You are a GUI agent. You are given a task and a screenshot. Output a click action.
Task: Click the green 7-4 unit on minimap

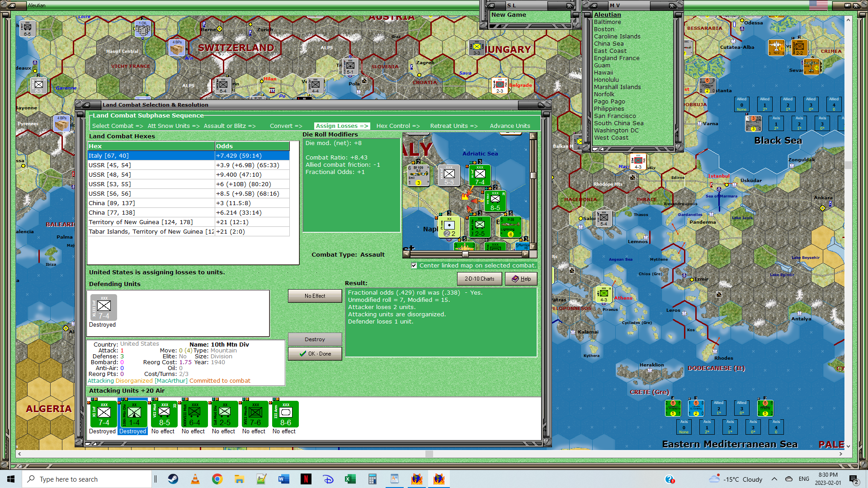(480, 175)
